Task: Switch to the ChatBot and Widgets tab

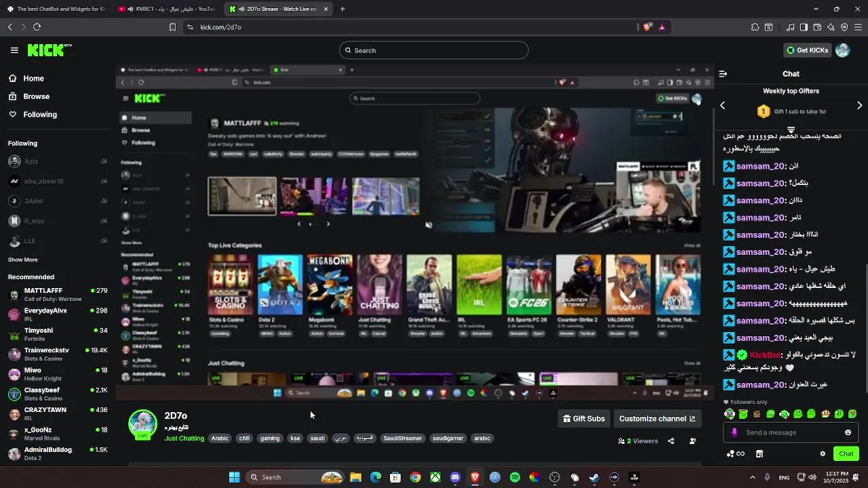Action: pyautogui.click(x=56, y=9)
